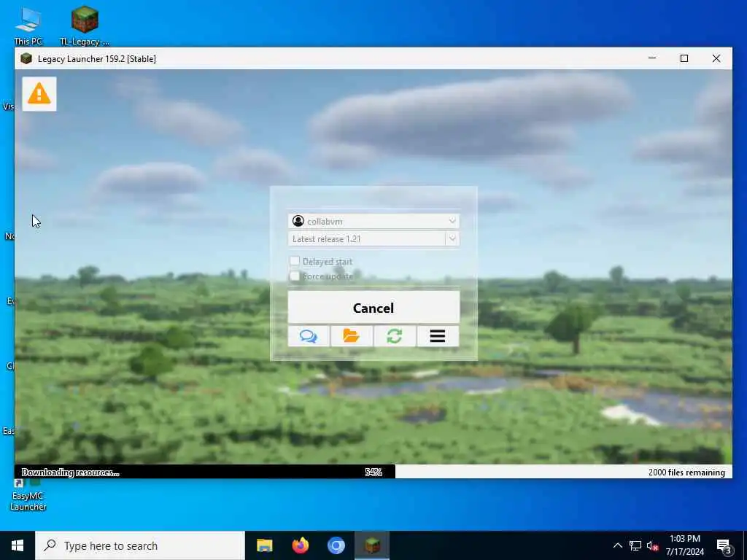Viewport: 747px width, 560px height.
Task: Open the game folder icon button
Action: tap(352, 336)
